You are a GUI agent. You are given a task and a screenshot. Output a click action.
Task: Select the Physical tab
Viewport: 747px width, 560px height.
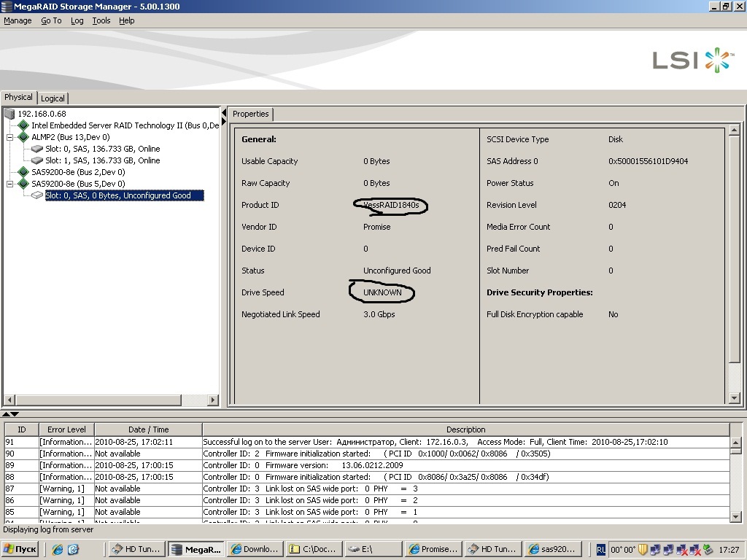point(18,97)
